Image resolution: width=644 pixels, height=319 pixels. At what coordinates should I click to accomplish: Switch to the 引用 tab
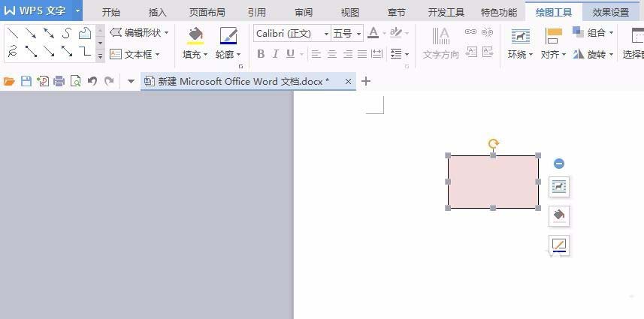click(257, 12)
